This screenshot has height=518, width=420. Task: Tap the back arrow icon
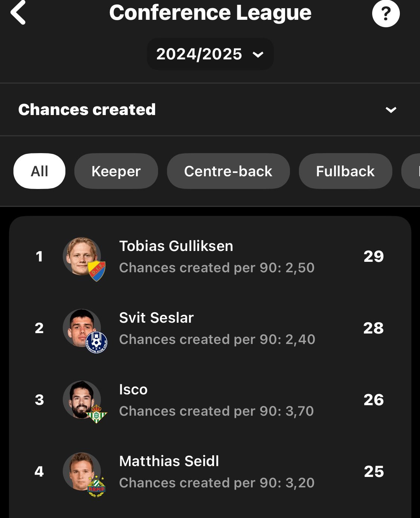(18, 13)
